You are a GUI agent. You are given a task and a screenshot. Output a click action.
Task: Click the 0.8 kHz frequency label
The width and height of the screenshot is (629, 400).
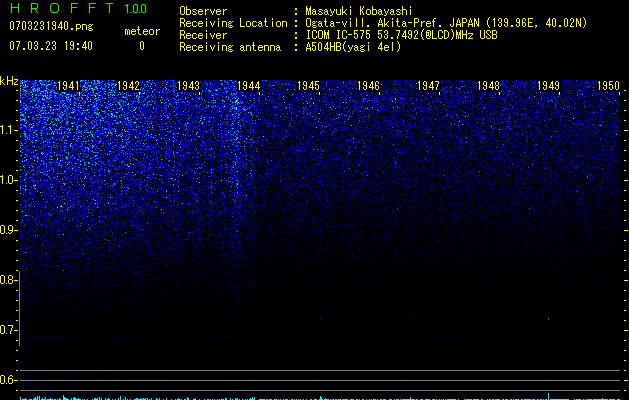point(8,280)
